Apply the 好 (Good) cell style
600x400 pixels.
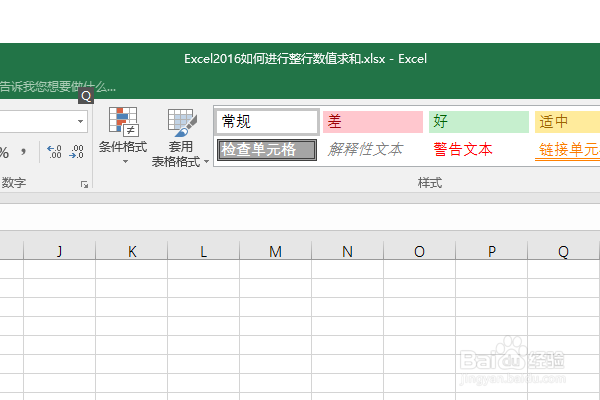pyautogui.click(x=479, y=122)
